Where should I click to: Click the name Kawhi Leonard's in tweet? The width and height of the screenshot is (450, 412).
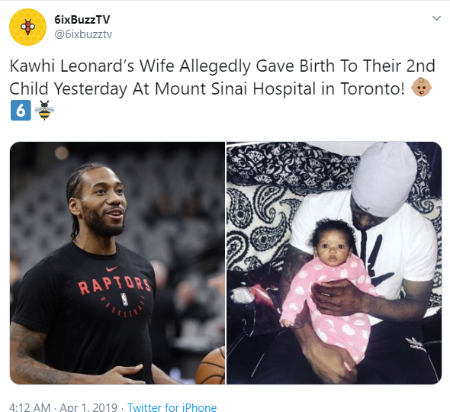[x=72, y=66]
